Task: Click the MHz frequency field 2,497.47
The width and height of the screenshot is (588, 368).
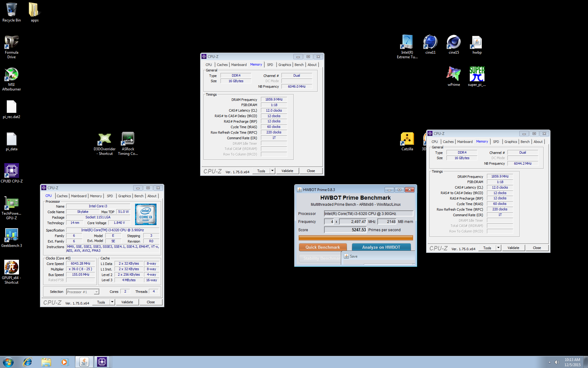Action: pos(353,221)
